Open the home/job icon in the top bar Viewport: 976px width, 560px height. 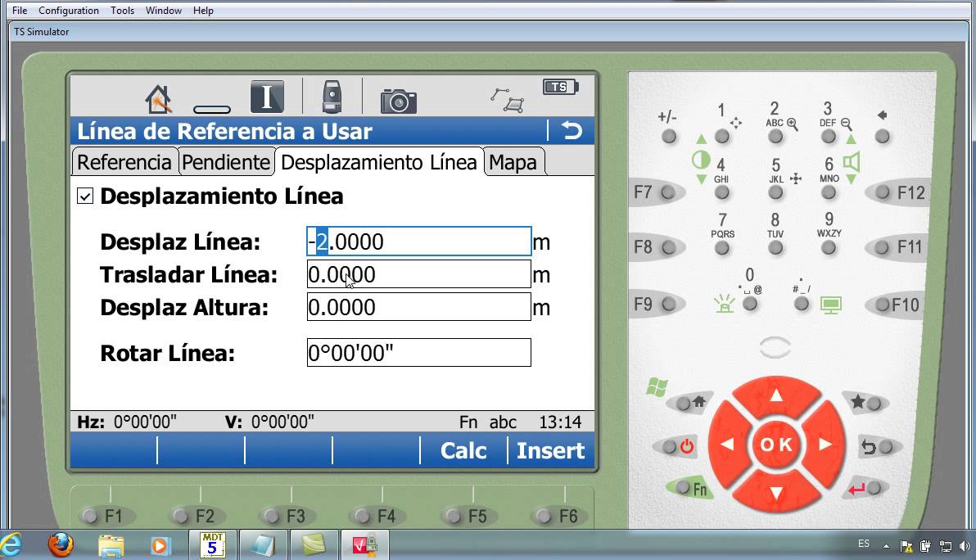pos(158,99)
